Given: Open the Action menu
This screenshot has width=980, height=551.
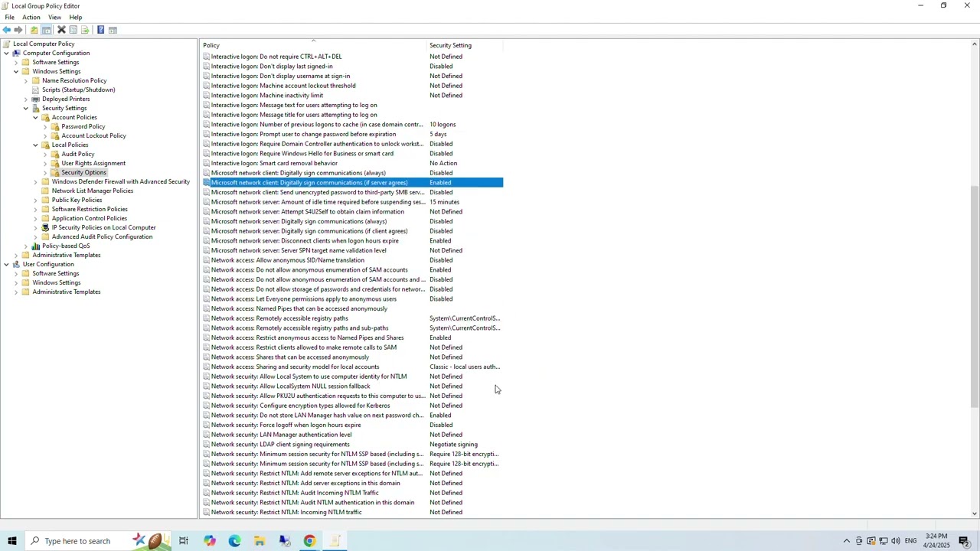Looking at the screenshot, I should (31, 17).
